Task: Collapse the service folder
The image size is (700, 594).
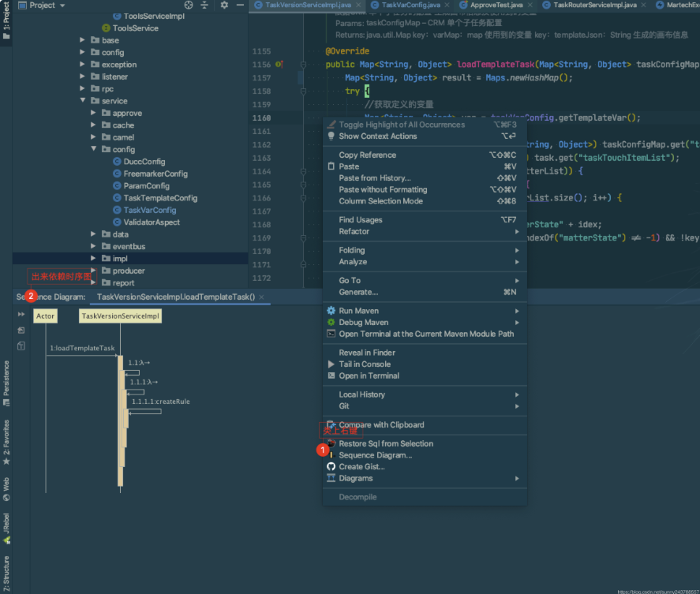Action: [83, 100]
